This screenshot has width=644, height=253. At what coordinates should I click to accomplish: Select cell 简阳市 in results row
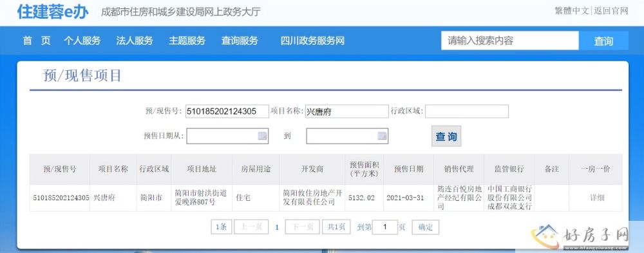coord(154,198)
